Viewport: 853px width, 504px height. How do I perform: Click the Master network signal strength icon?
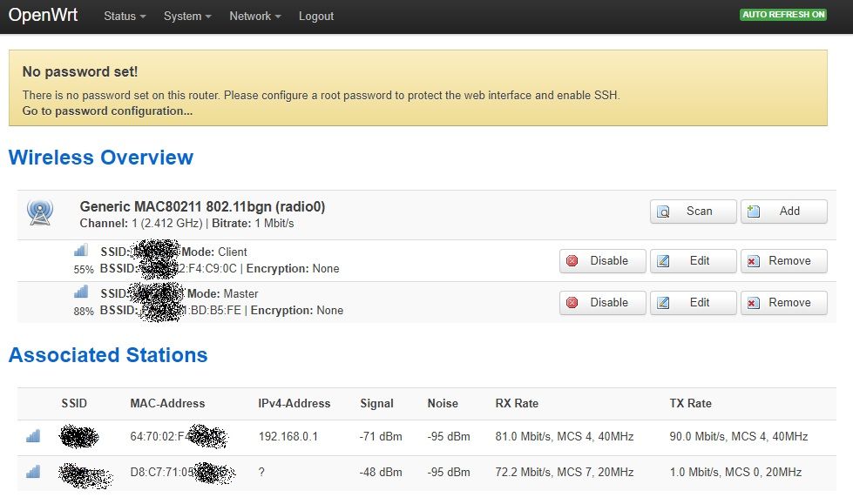pyautogui.click(x=81, y=293)
